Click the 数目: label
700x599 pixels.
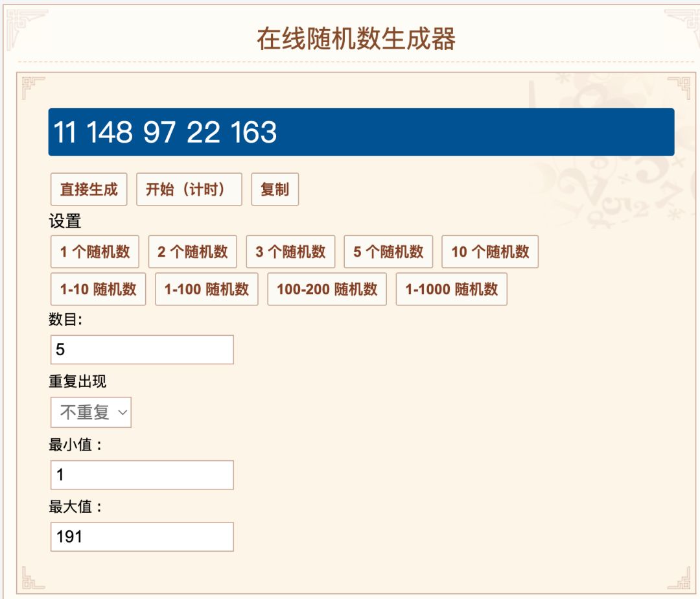[x=65, y=319]
